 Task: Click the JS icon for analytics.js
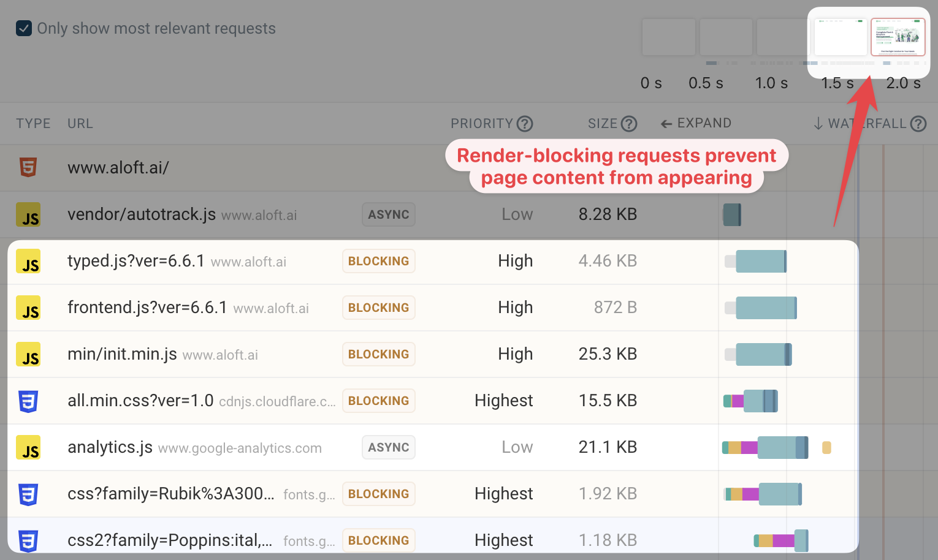[x=28, y=447]
